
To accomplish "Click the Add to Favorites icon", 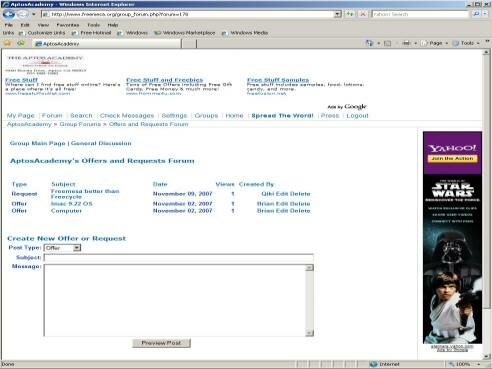I will [x=21, y=43].
